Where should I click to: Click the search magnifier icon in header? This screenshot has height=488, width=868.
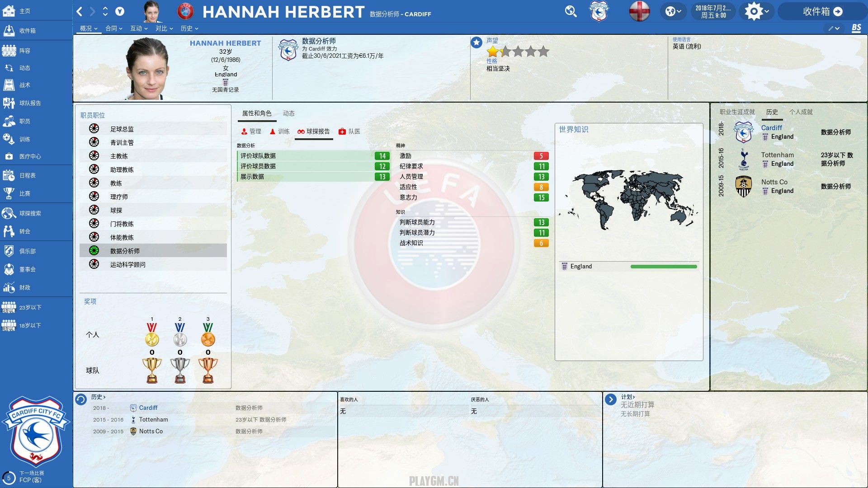click(571, 11)
